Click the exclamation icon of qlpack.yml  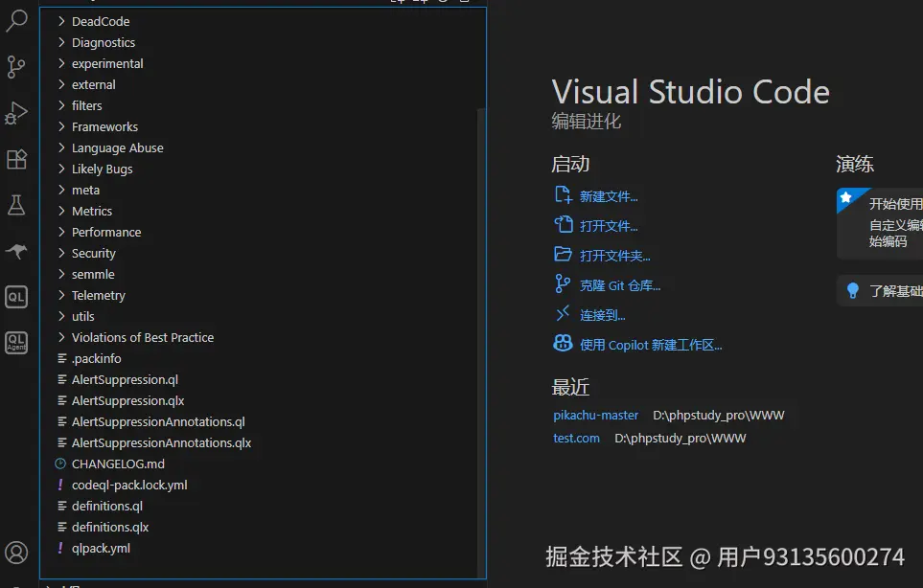60,548
